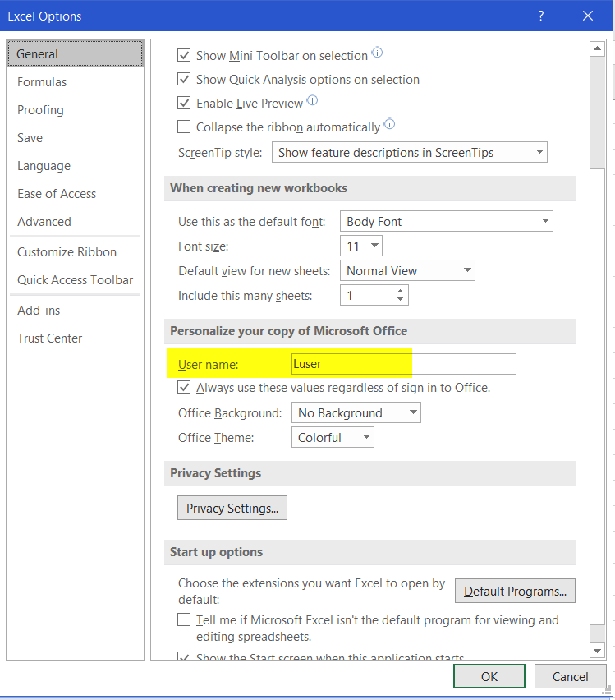Image resolution: width=615 pixels, height=700 pixels.
Task: Click the Cancel button
Action: (x=571, y=676)
